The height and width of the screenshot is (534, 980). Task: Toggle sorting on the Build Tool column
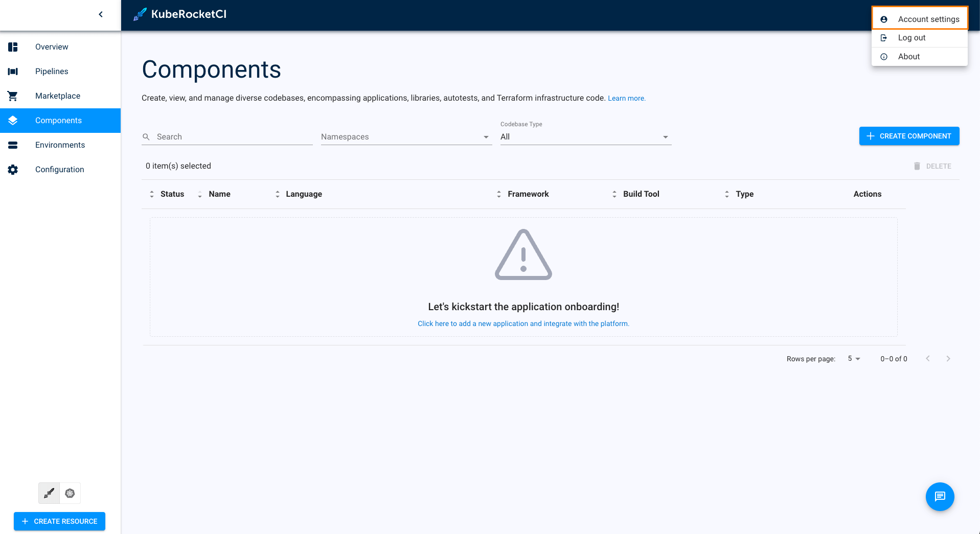614,194
